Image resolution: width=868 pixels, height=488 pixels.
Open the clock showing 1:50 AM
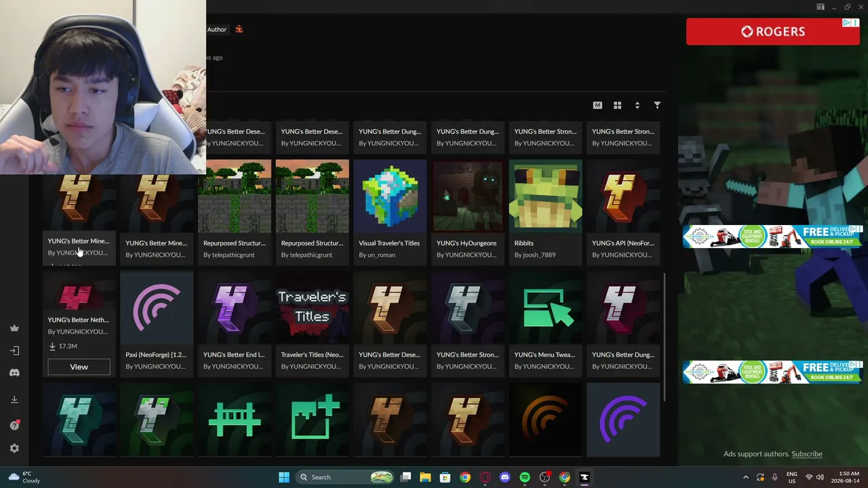(846, 477)
